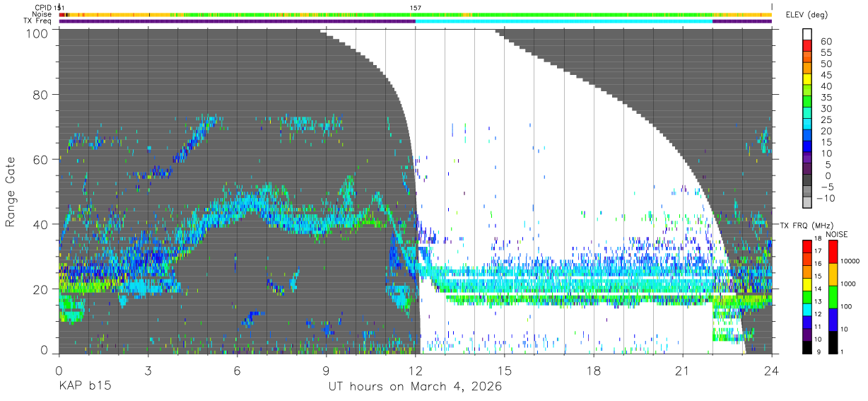The image size is (868, 401).
Task: Click the orange-green Noise strip bar
Action: (416, 14)
